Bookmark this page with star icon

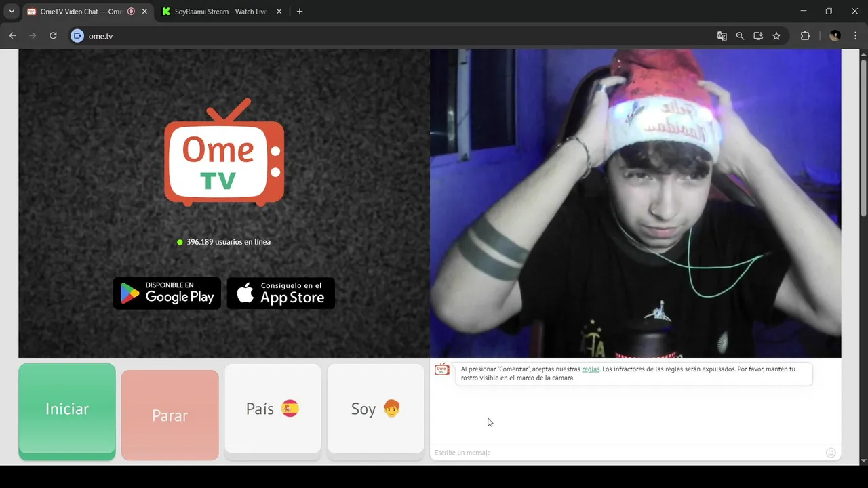[x=776, y=36]
